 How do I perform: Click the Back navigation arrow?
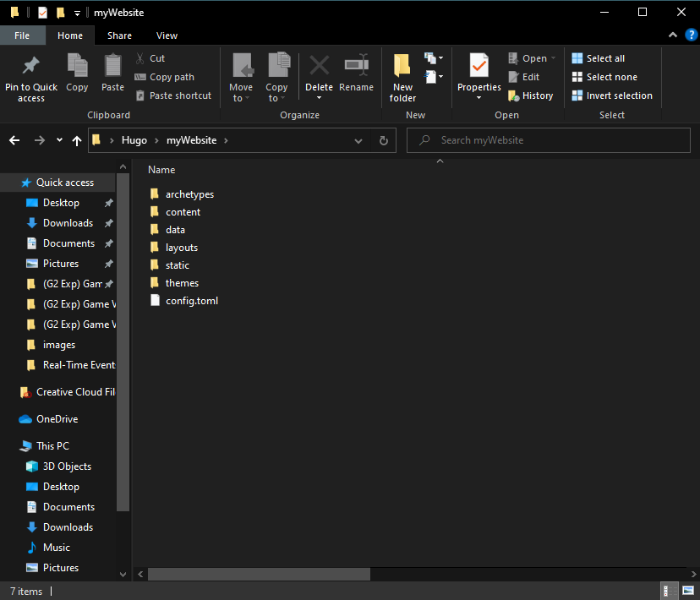14,140
